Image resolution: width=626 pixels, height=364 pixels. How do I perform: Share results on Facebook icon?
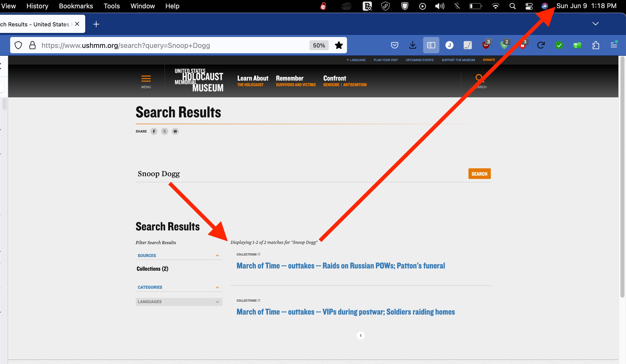tap(154, 131)
